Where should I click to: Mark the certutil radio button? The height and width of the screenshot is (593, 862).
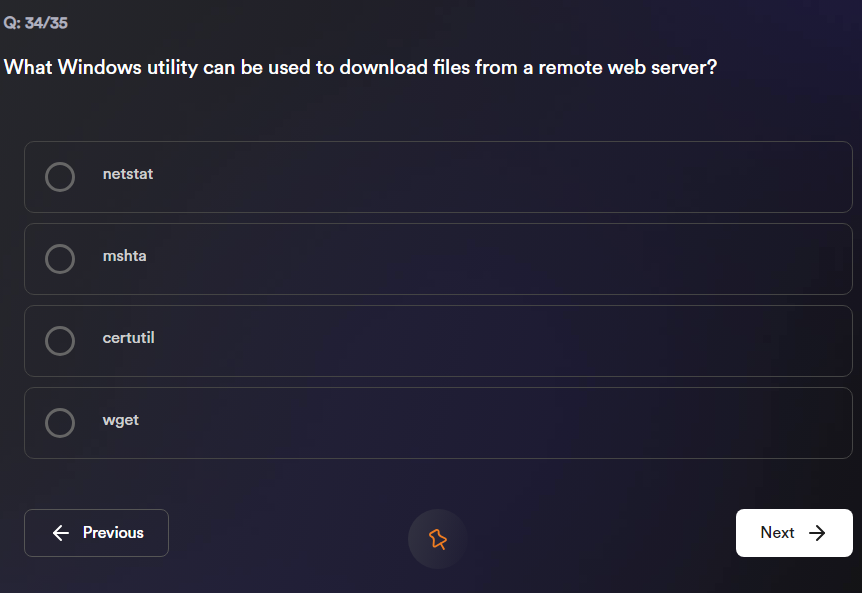click(x=60, y=341)
